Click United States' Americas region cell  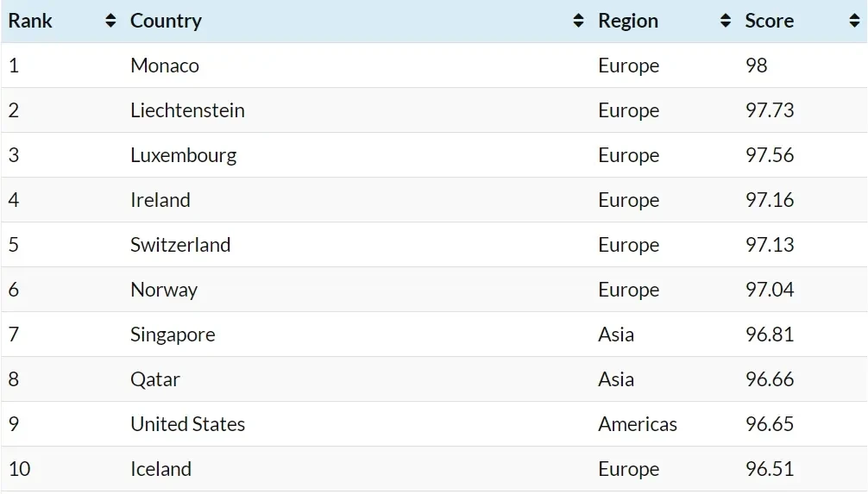[637, 424]
